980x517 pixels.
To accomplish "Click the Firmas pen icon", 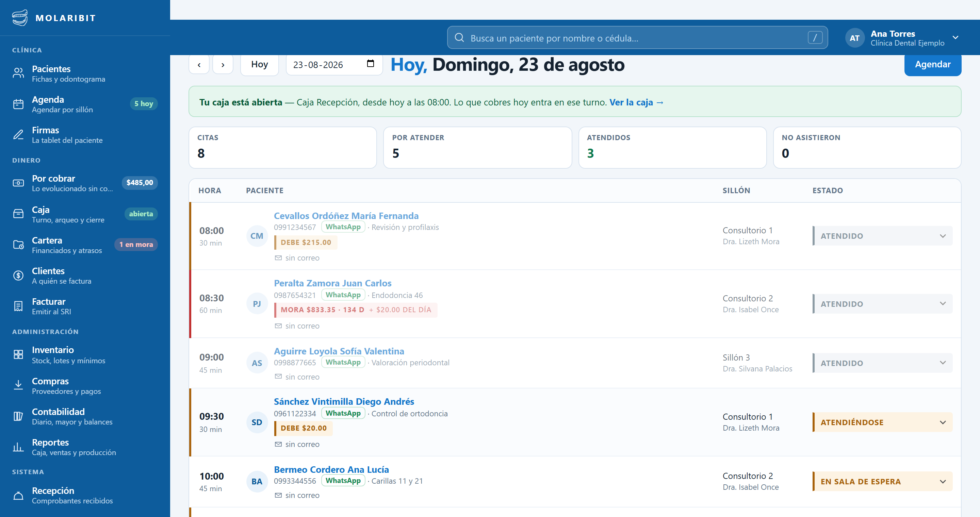I will point(18,135).
